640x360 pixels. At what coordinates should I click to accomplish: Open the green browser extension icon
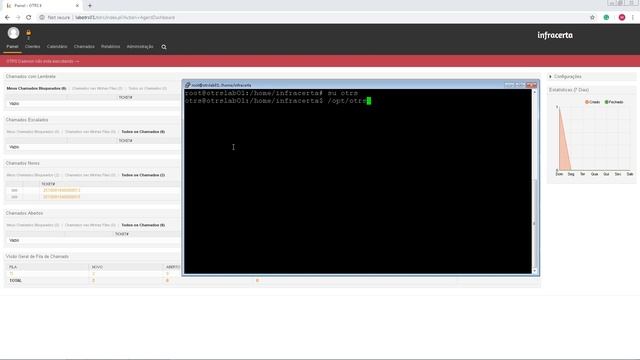607,18
